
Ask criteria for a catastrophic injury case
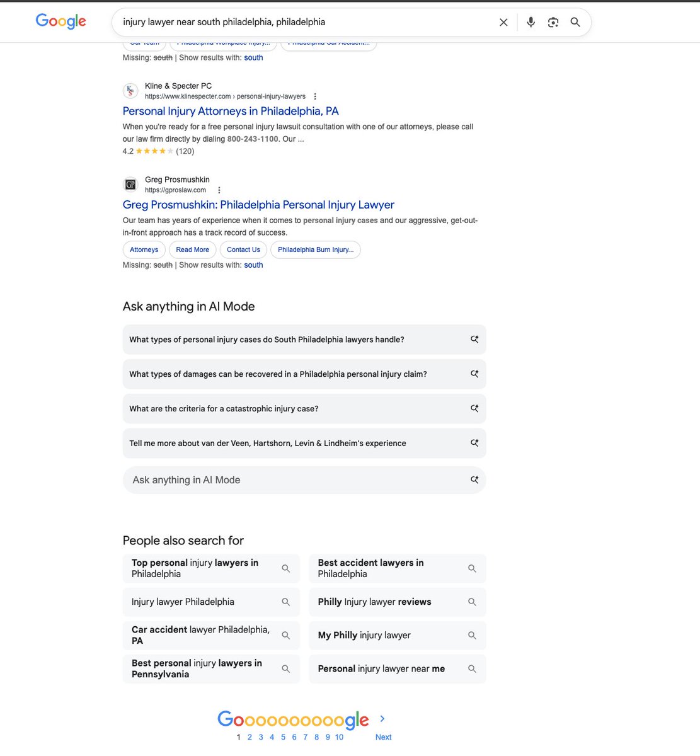304,408
